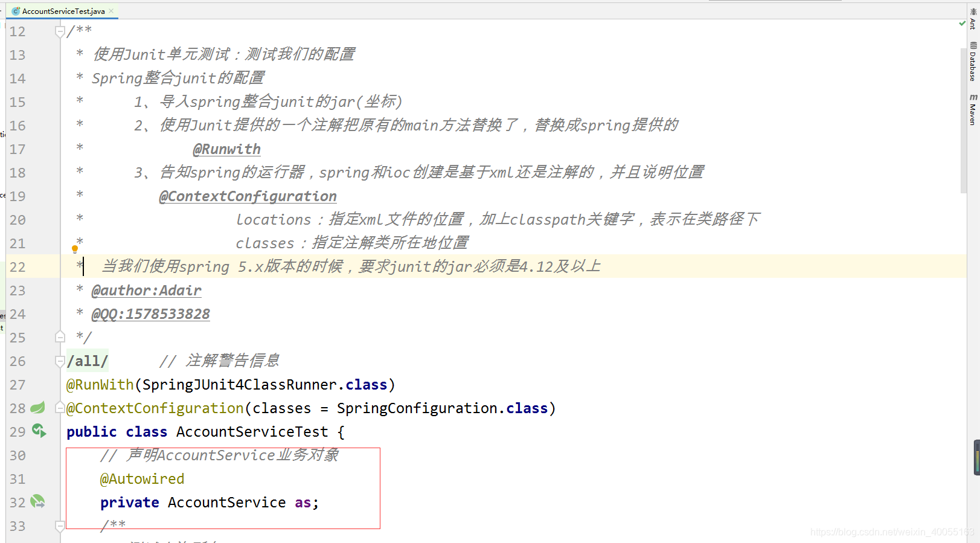Expand the Javadoc fold at line 33
980x543 pixels.
point(60,526)
